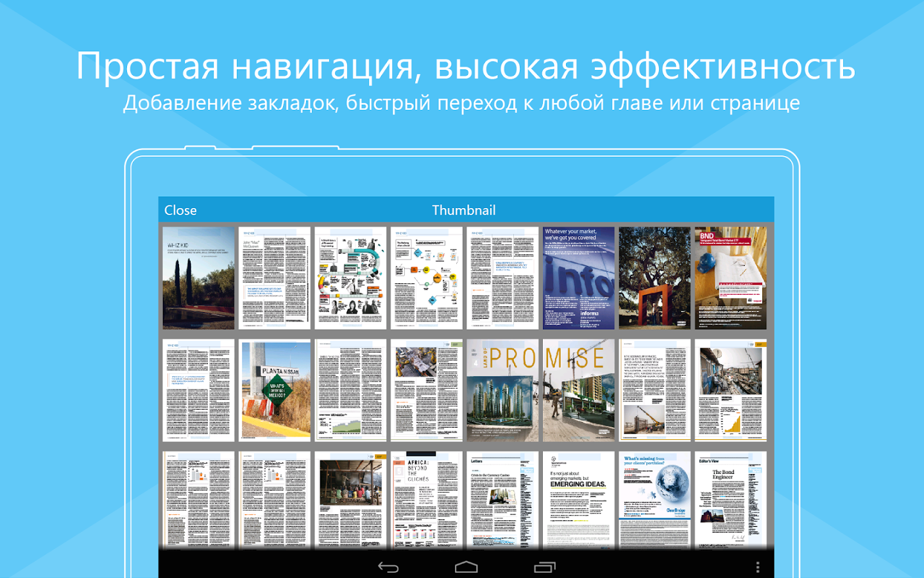Screen dimensions: 924x578
Task: Open the tree and orange doorway photo page
Action: click(x=654, y=278)
